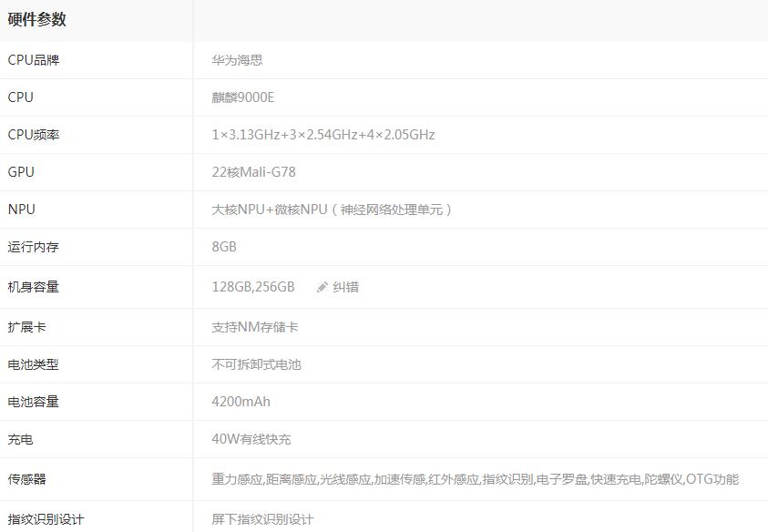Image resolution: width=768 pixels, height=532 pixels.
Task: Select the 运行内存 row label
Action: [34, 247]
